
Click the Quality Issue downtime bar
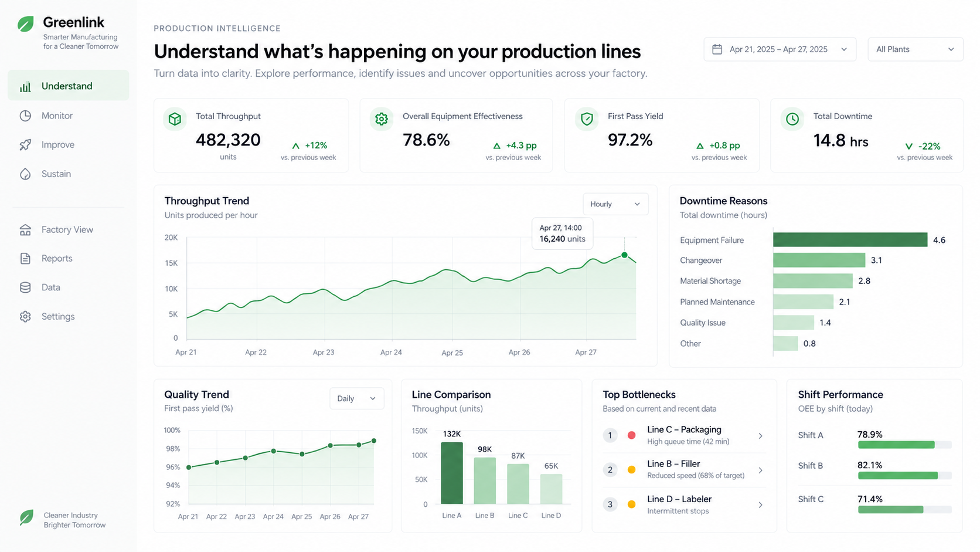point(794,323)
